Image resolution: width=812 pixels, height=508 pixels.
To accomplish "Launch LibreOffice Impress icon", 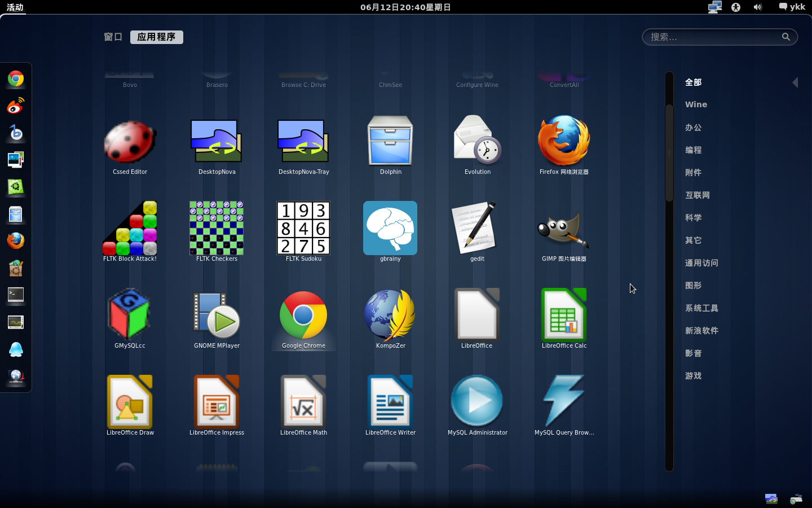I will click(217, 402).
